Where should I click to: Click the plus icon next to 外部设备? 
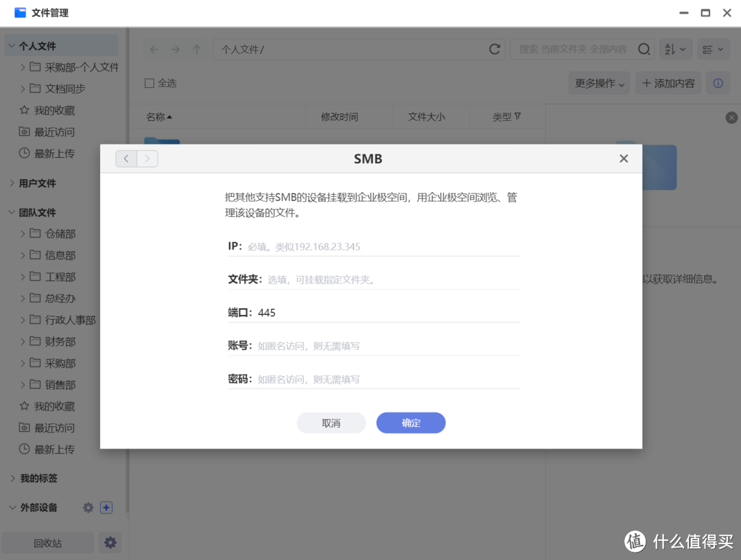(x=106, y=508)
